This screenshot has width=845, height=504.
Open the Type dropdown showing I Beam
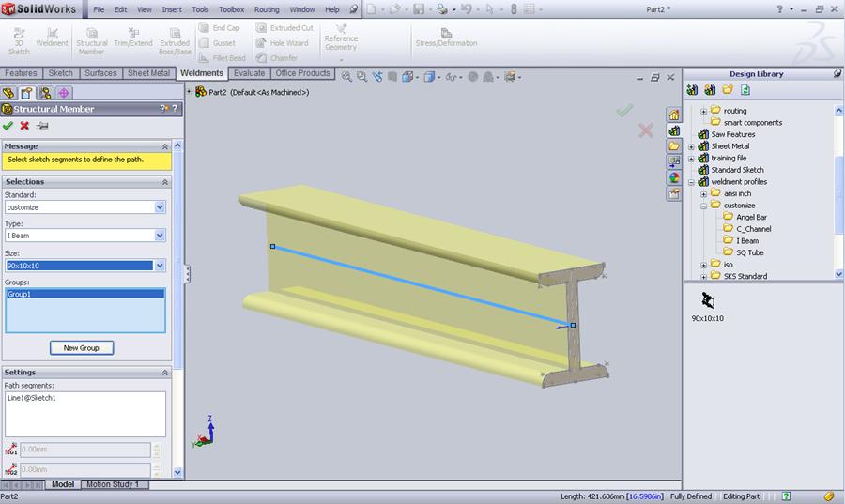click(x=160, y=236)
